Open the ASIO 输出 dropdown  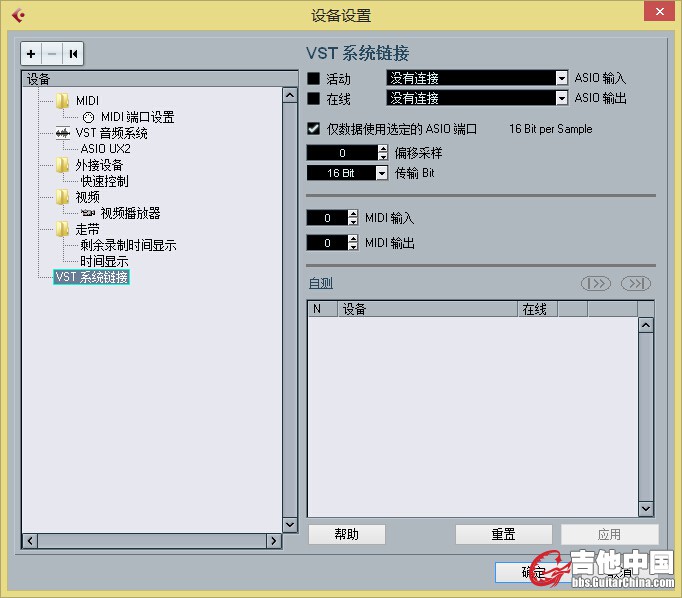pyautogui.click(x=477, y=98)
